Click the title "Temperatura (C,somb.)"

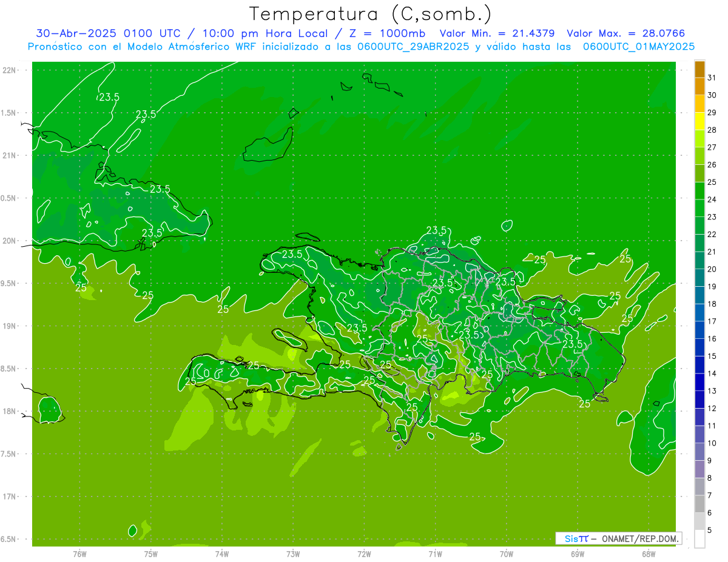click(x=371, y=15)
